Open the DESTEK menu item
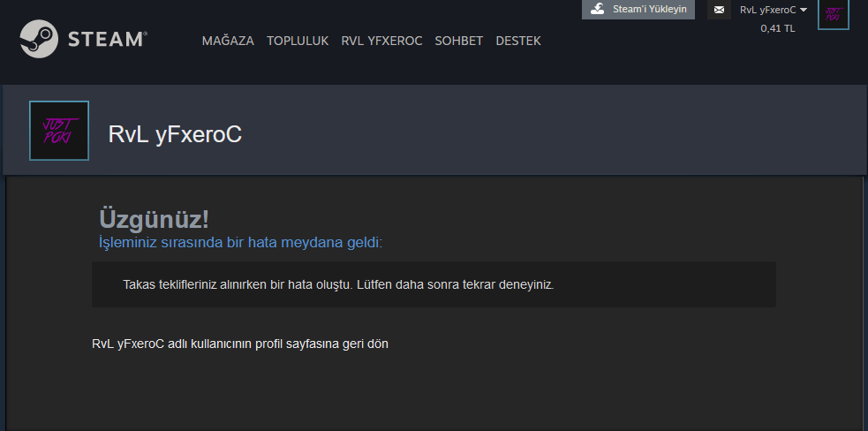Viewport: 868px width, 431px height. [518, 41]
